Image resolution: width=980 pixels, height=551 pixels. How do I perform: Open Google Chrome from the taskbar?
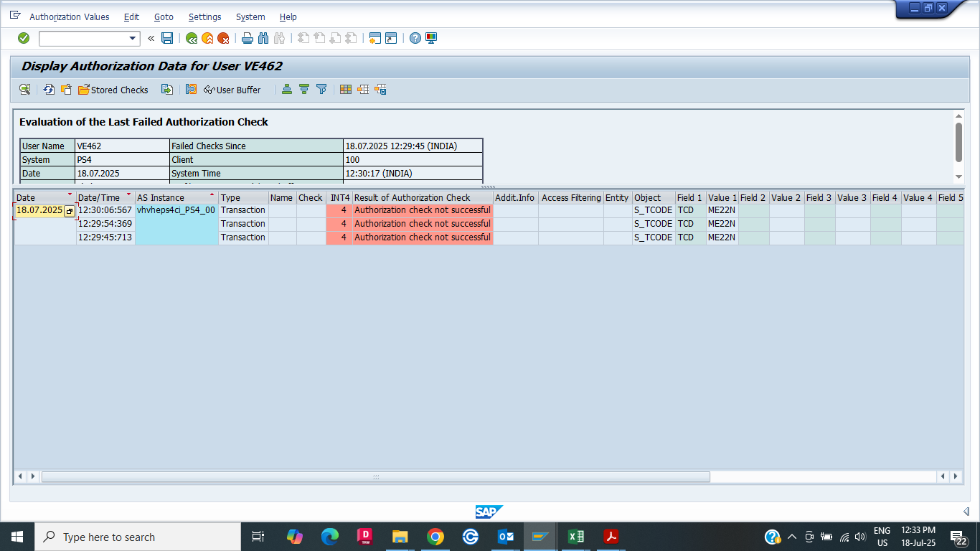click(x=435, y=537)
